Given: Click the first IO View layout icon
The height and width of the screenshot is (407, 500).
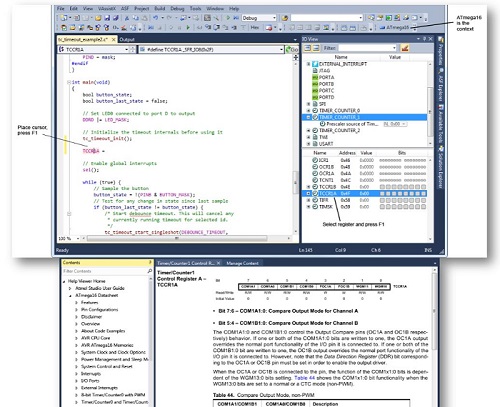Looking at the screenshot, I should click(x=308, y=48).
